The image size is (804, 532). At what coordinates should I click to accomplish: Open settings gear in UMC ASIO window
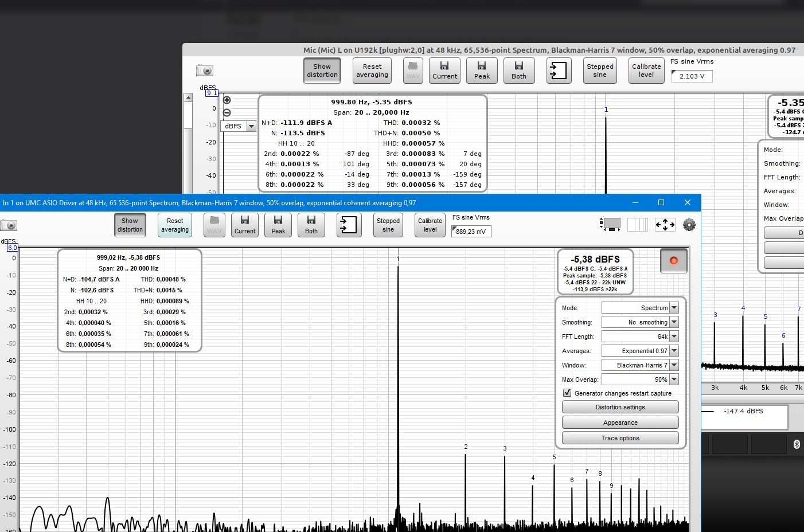[689, 225]
